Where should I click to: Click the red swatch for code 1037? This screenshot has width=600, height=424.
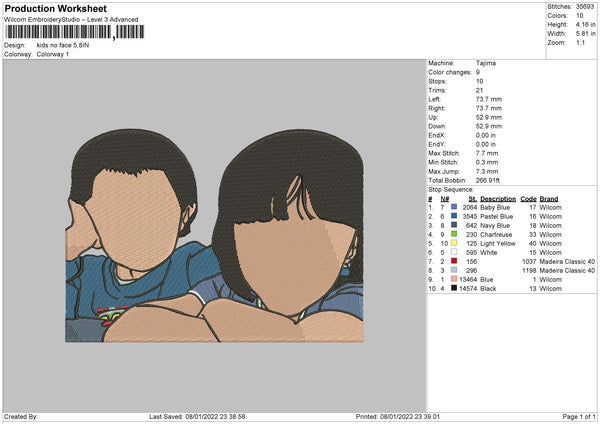(454, 261)
